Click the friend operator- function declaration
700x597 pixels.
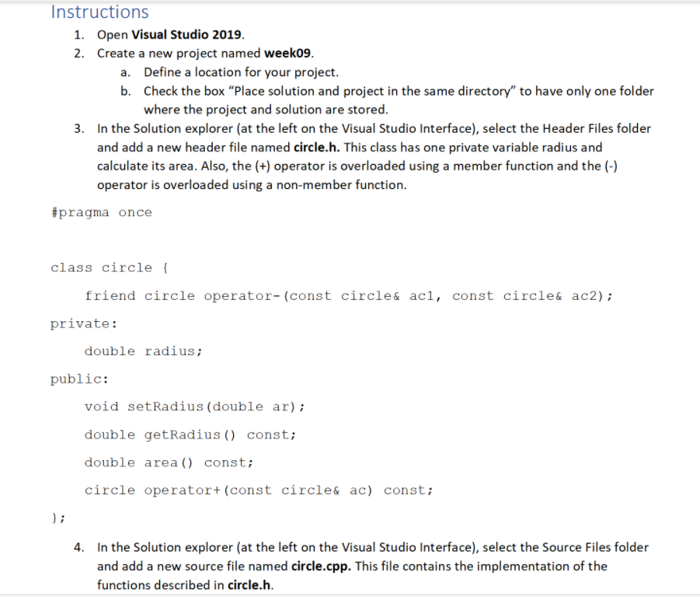click(348, 295)
